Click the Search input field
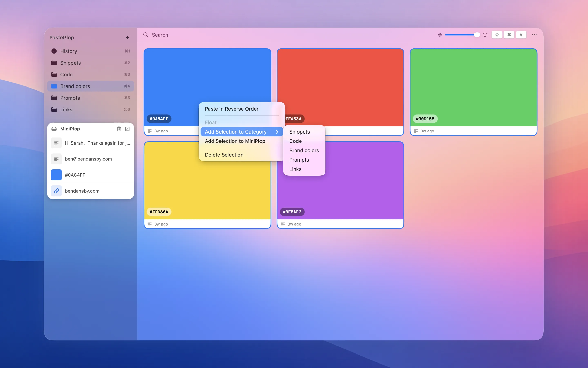The image size is (588, 368). 287,35
